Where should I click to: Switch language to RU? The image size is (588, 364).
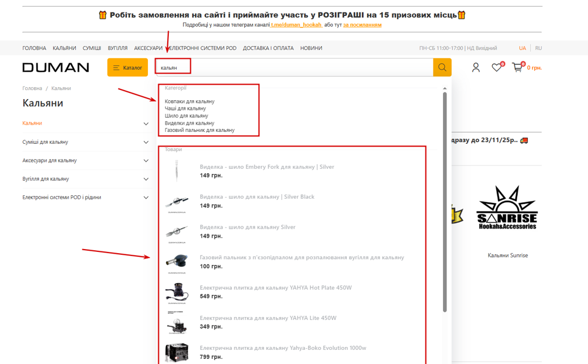click(x=539, y=48)
